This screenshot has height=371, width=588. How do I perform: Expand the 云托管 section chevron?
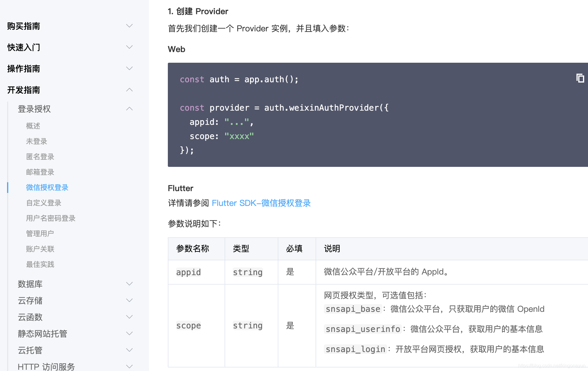point(129,350)
